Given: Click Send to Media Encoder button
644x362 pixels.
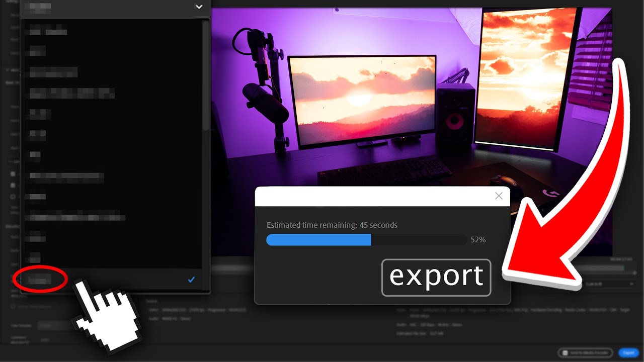Looking at the screenshot, I should coord(585,352).
